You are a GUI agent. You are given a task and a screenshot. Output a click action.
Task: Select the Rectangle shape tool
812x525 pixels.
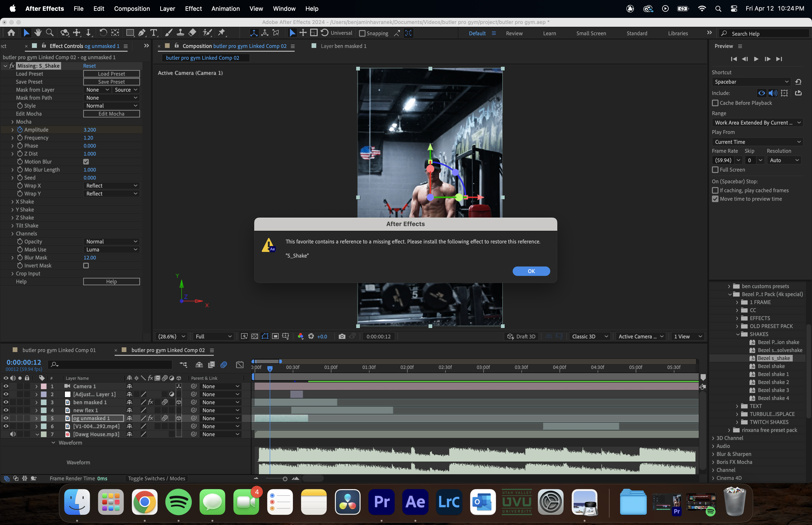pos(130,33)
